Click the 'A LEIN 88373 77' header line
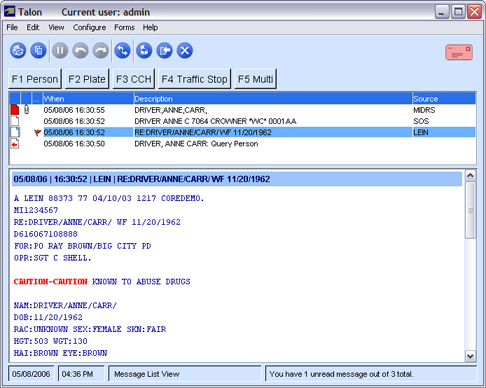 click(x=109, y=198)
